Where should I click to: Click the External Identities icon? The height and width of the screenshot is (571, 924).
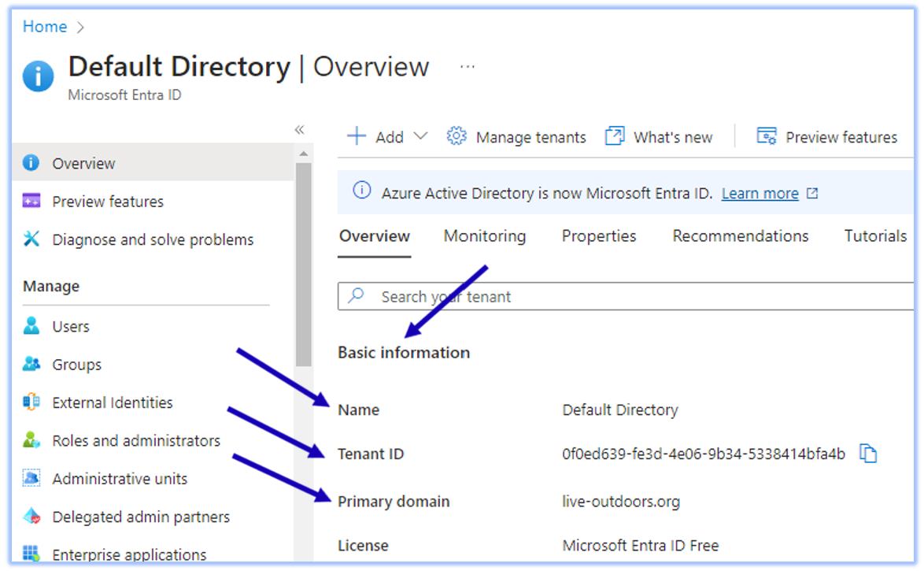(31, 402)
